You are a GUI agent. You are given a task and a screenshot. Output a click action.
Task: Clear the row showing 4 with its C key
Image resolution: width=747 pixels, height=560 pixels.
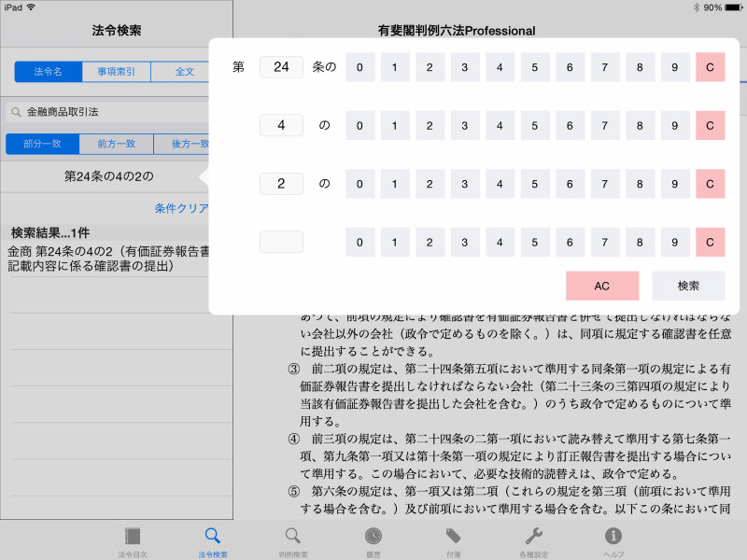[711, 125]
